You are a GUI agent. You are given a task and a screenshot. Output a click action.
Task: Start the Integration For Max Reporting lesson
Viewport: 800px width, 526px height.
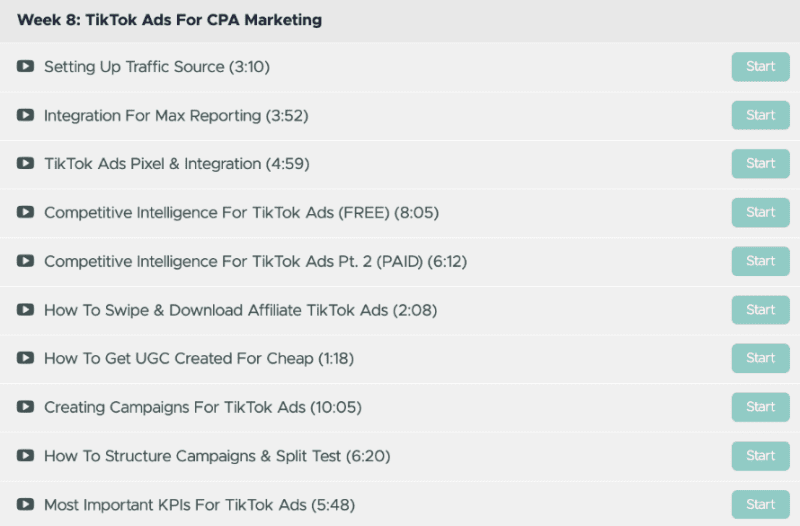(x=760, y=115)
